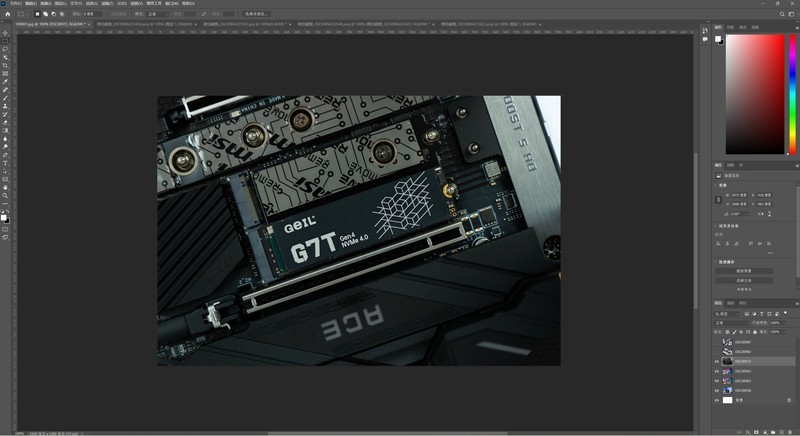
Task: Open the layer blend mode dropdown
Action: [731, 323]
